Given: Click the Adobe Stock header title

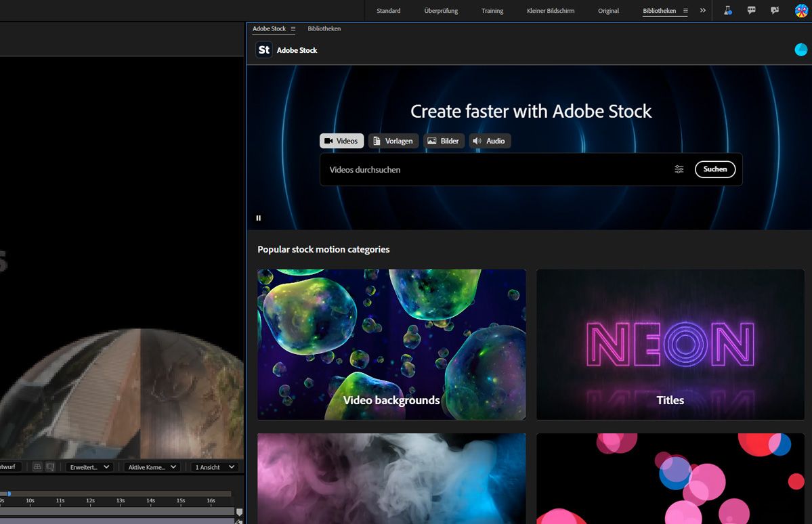Looking at the screenshot, I should point(297,50).
